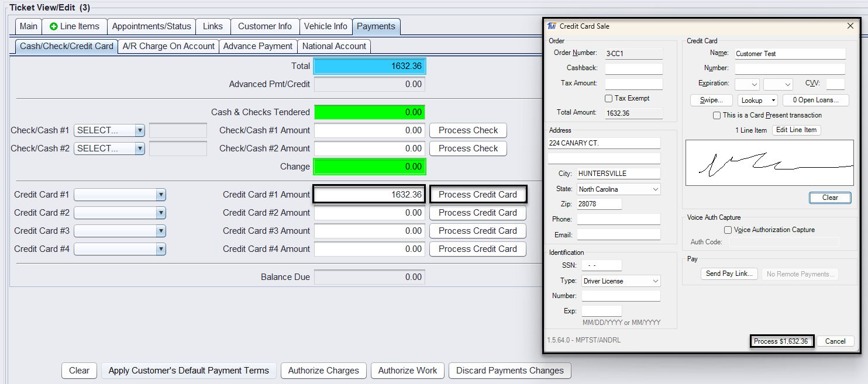Switch to the Customer Info tab
This screenshot has height=384, width=868.
[x=264, y=26]
